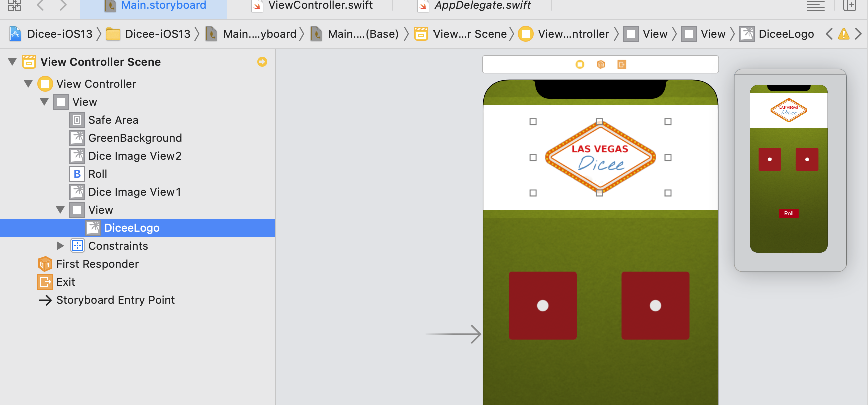Collapse the View Controller Scene disclosure triangle
The width and height of the screenshot is (868, 405).
(x=12, y=62)
